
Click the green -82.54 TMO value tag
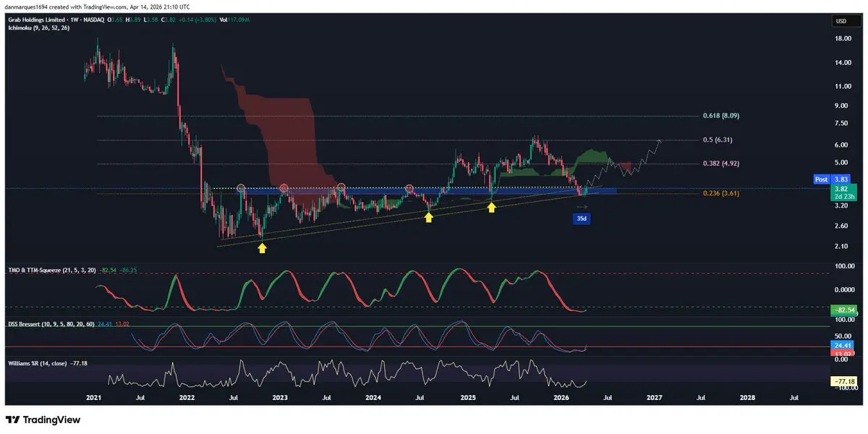844,310
